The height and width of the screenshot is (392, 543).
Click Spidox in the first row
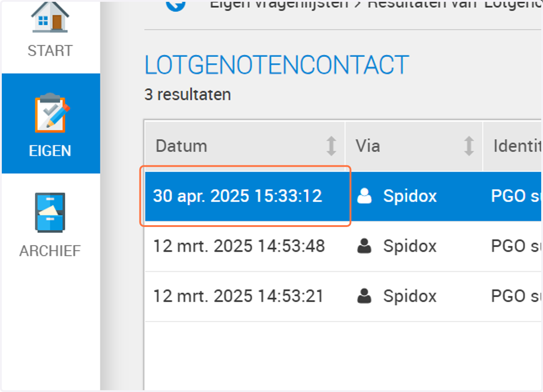[x=410, y=196]
